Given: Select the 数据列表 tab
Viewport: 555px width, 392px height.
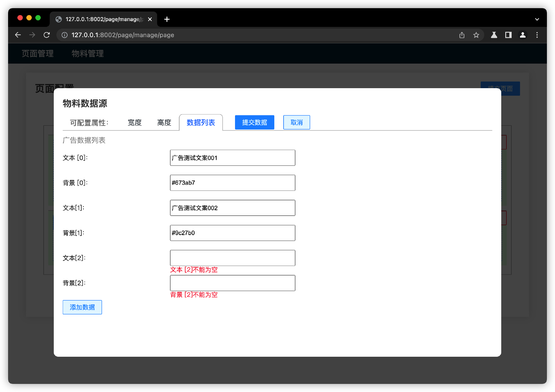Looking at the screenshot, I should pyautogui.click(x=201, y=123).
